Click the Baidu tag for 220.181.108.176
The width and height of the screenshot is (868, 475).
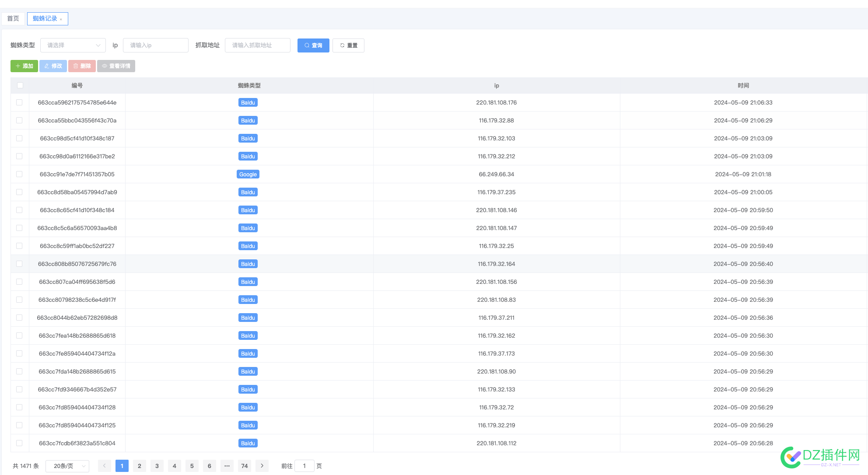248,102
